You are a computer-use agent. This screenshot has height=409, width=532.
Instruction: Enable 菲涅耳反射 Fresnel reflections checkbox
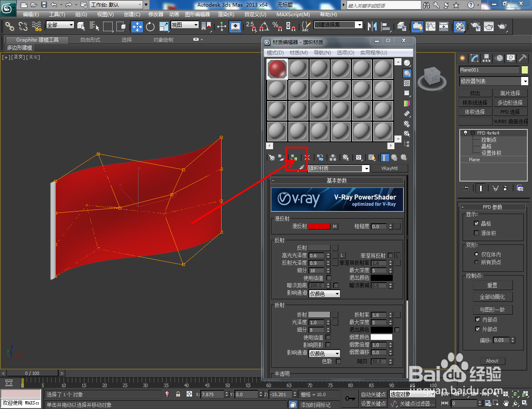point(390,255)
